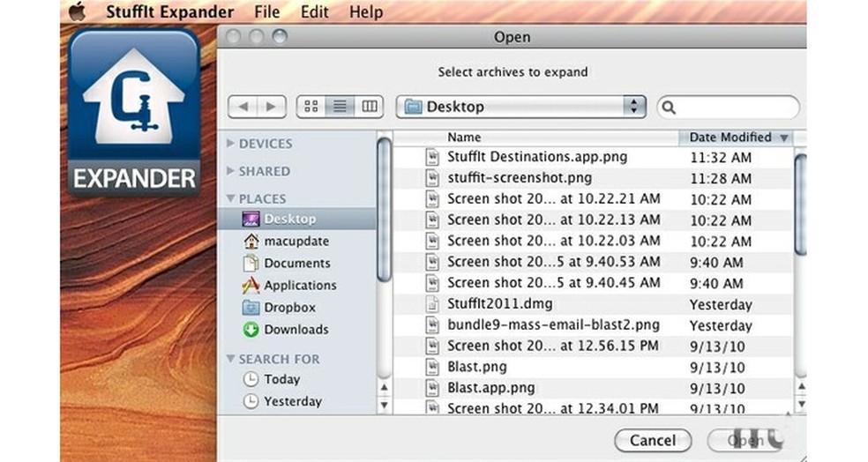Screen dimensions: 868x462
Task: Go back with the left arrow button
Action: (243, 107)
